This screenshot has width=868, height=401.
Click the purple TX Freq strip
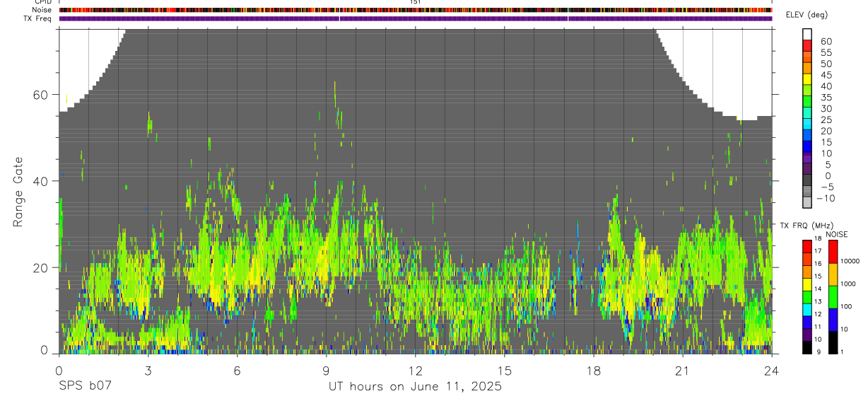coord(416,18)
